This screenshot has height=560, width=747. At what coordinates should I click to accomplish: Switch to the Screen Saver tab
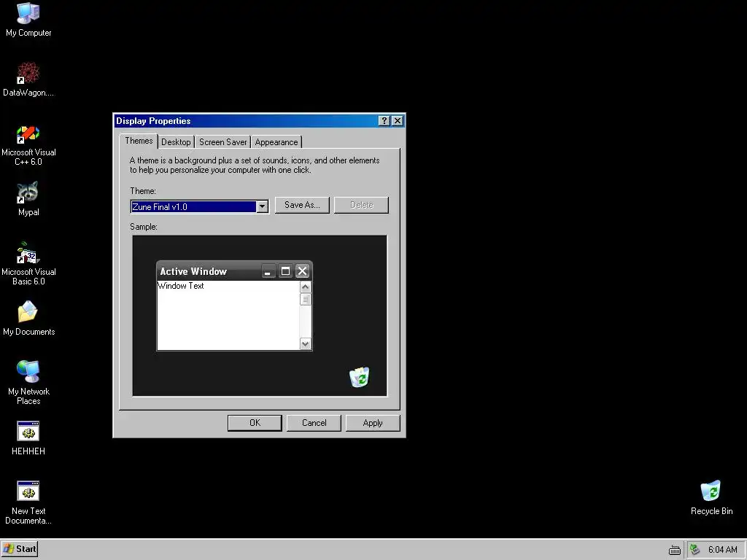(223, 142)
